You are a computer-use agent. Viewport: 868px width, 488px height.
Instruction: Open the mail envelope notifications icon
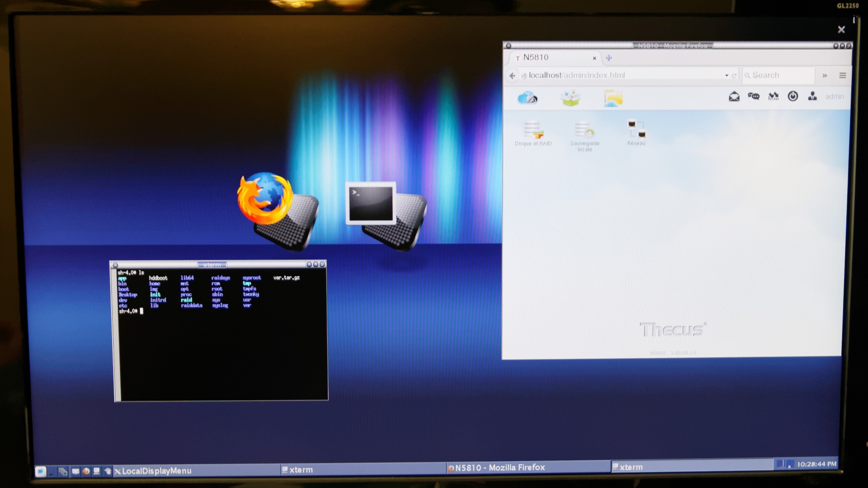(734, 97)
